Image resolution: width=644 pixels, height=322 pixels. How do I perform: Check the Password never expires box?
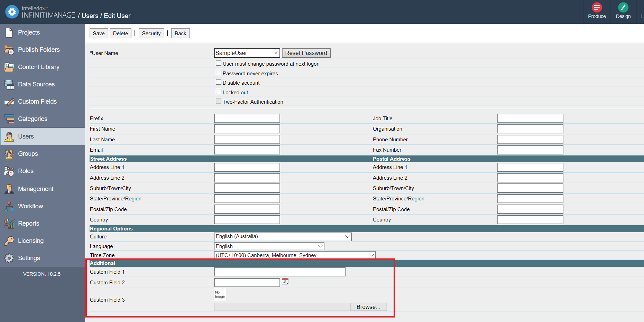219,73
